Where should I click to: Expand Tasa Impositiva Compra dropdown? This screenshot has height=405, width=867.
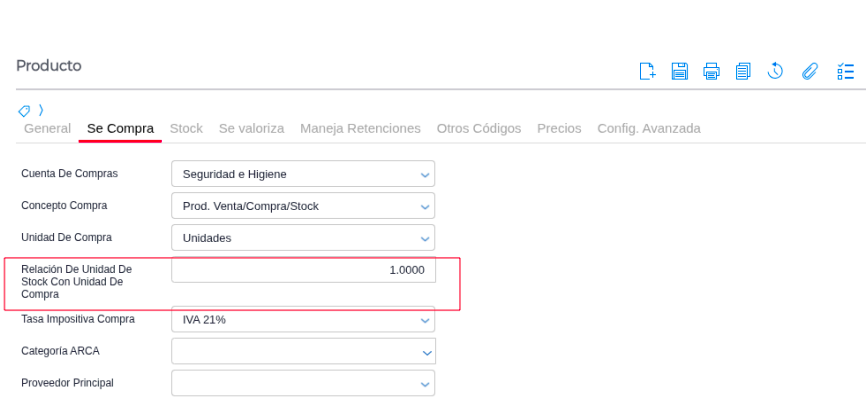(x=303, y=320)
